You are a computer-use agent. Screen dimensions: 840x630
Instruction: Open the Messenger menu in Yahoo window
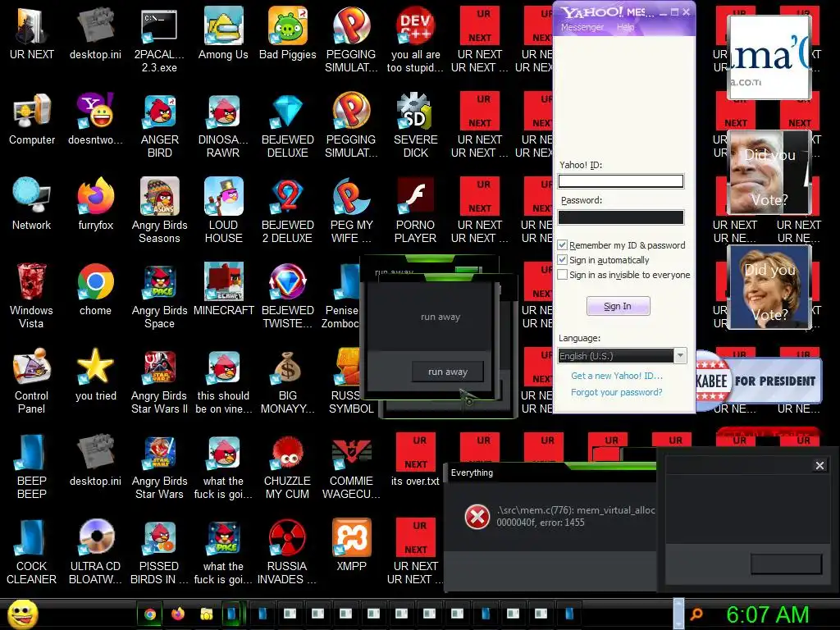coord(582,27)
